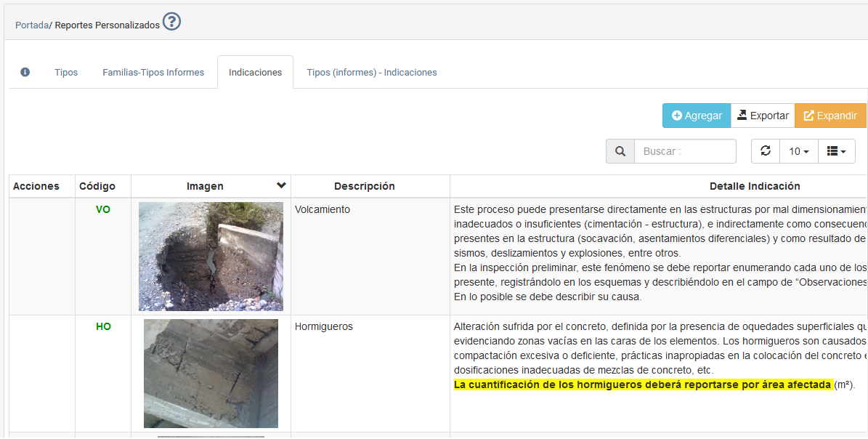Open the rows-per-page dropdown showing 10

(799, 151)
